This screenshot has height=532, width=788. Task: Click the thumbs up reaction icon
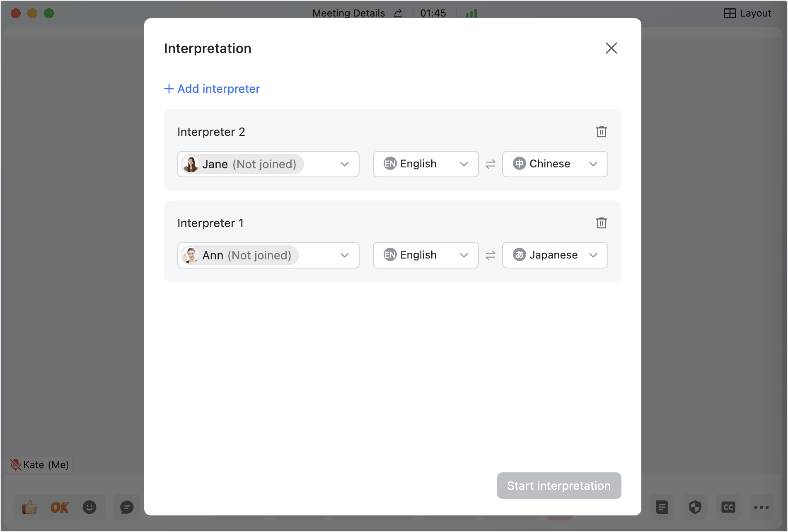(x=29, y=507)
